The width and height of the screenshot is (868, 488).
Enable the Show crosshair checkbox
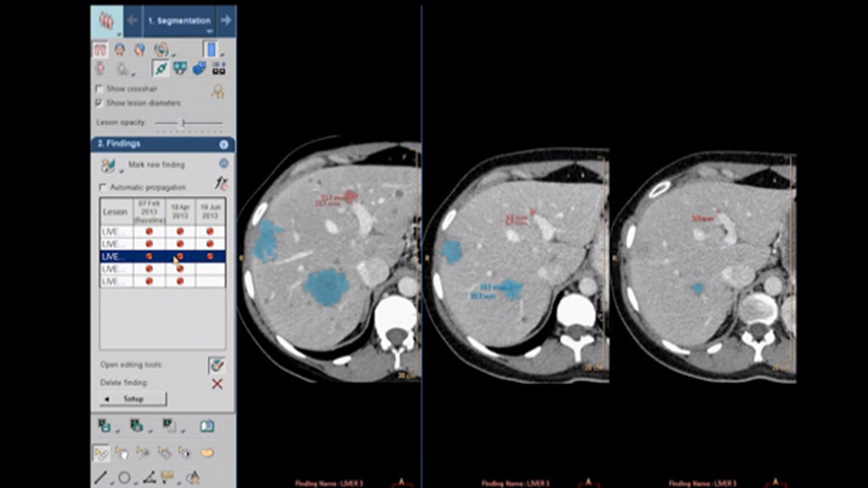(x=99, y=89)
